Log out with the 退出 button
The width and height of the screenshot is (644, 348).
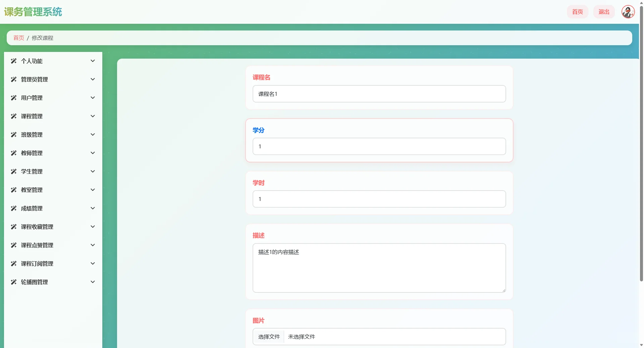604,12
